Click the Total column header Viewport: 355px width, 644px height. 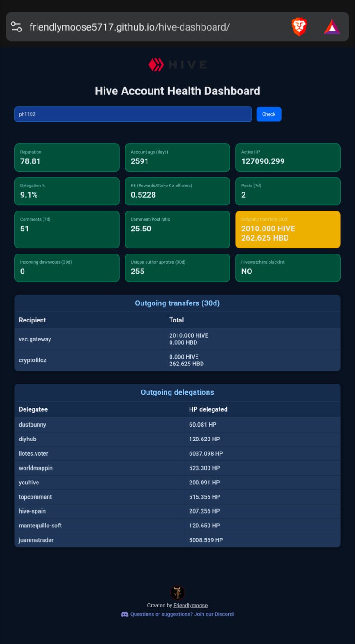click(x=177, y=320)
